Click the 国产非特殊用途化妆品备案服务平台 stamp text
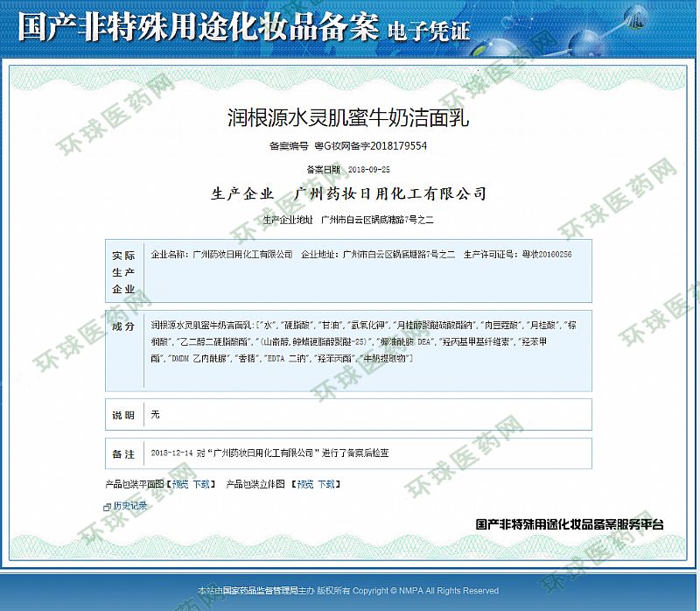700x611 pixels. 570,524
